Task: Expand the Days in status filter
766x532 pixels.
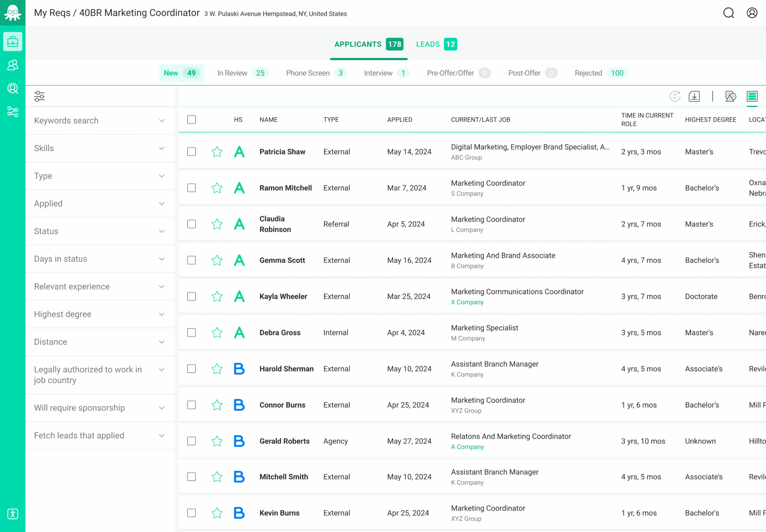Action: tap(100, 259)
